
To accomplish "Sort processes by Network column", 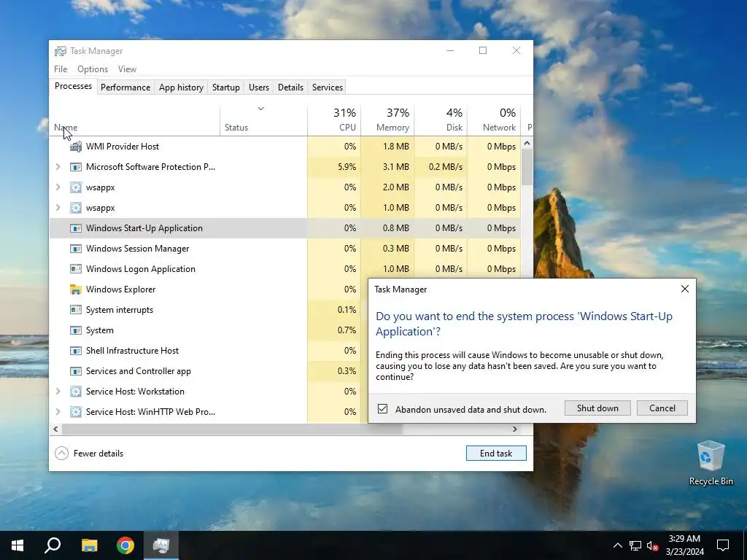I will [495, 120].
